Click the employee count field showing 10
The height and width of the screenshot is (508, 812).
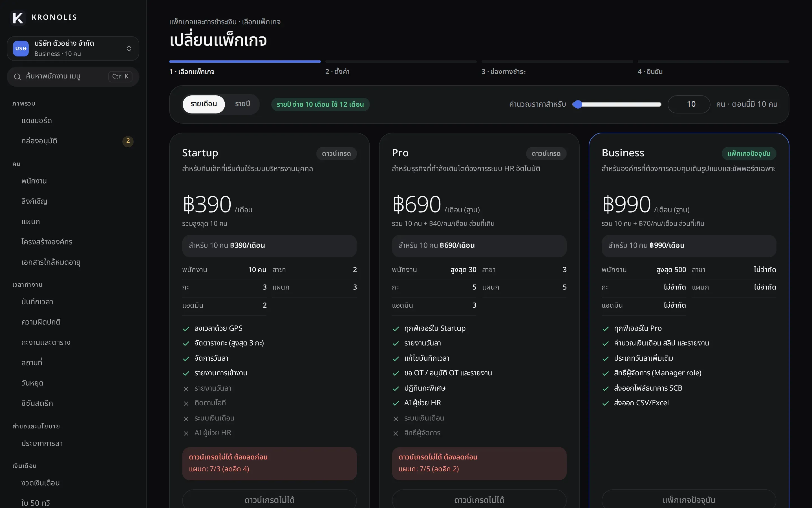coord(689,104)
